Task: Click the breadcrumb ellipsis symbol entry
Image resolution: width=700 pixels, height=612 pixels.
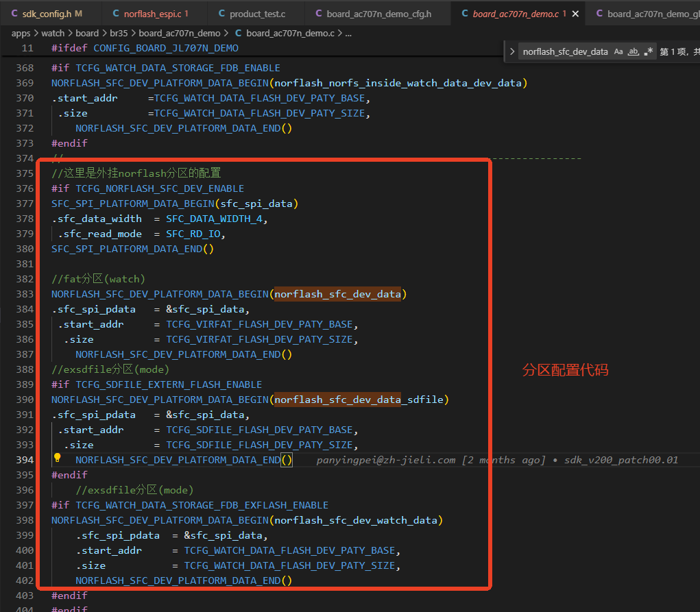Action: point(348,34)
